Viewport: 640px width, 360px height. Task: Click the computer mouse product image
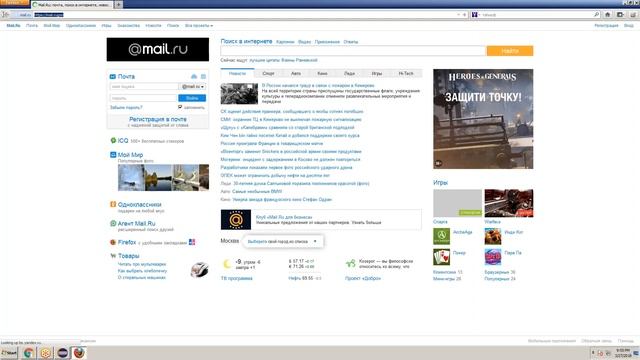pyautogui.click(x=200, y=269)
